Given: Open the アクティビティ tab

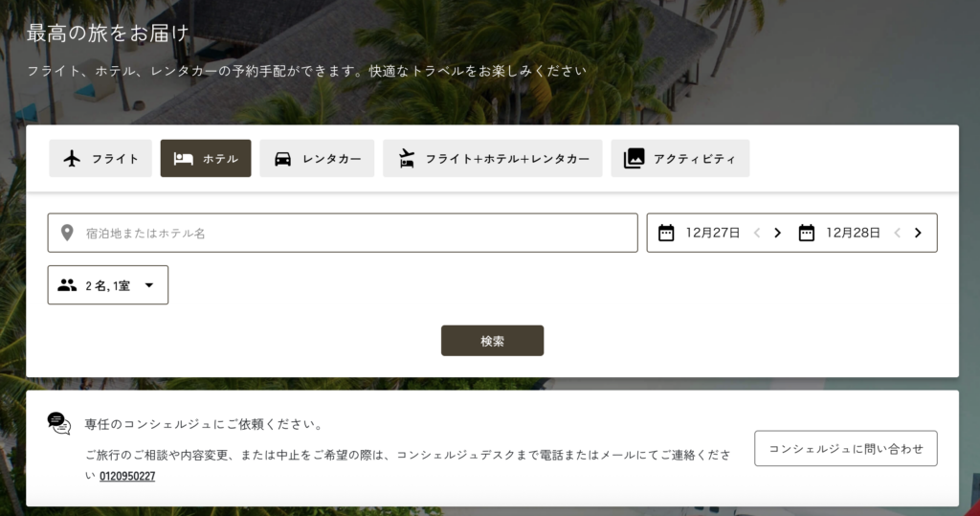Looking at the screenshot, I should [x=680, y=158].
